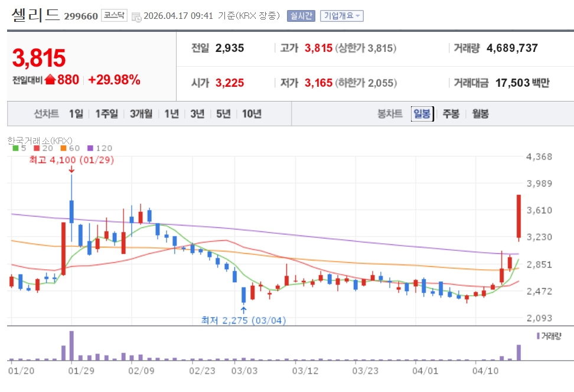Switch to the 일봉 candle chart

(422, 114)
